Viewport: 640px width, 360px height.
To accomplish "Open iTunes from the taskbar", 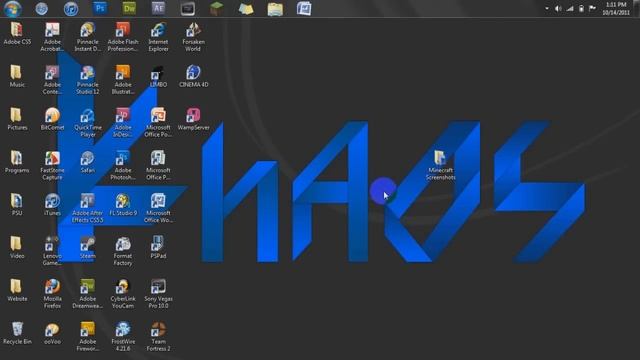I will [x=71, y=9].
